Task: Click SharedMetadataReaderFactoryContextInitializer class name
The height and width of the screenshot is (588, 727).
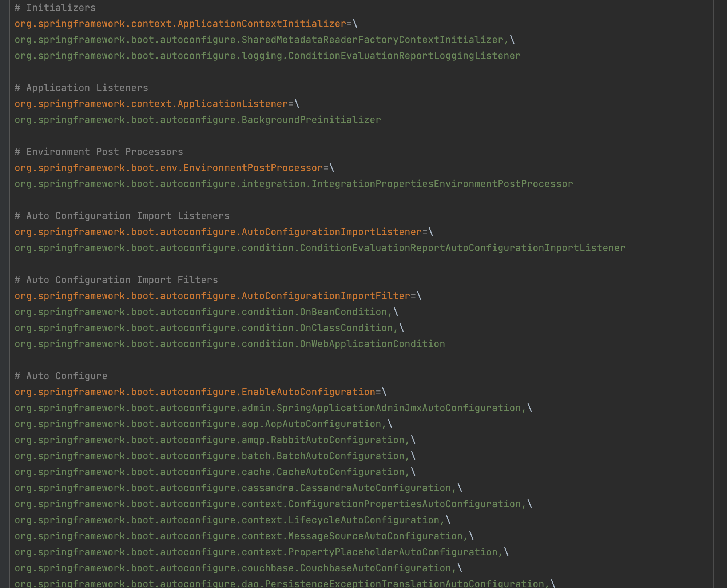Action: pos(372,40)
